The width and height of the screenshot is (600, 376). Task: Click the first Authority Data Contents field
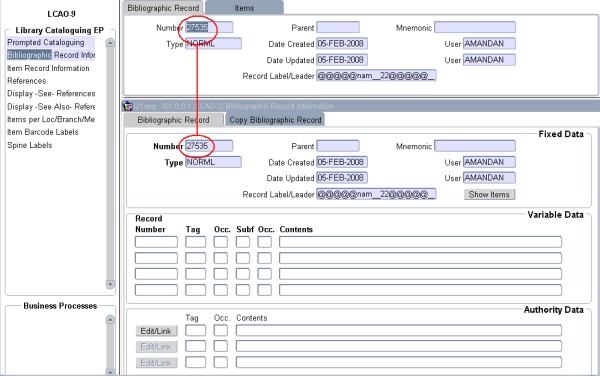pyautogui.click(x=399, y=331)
